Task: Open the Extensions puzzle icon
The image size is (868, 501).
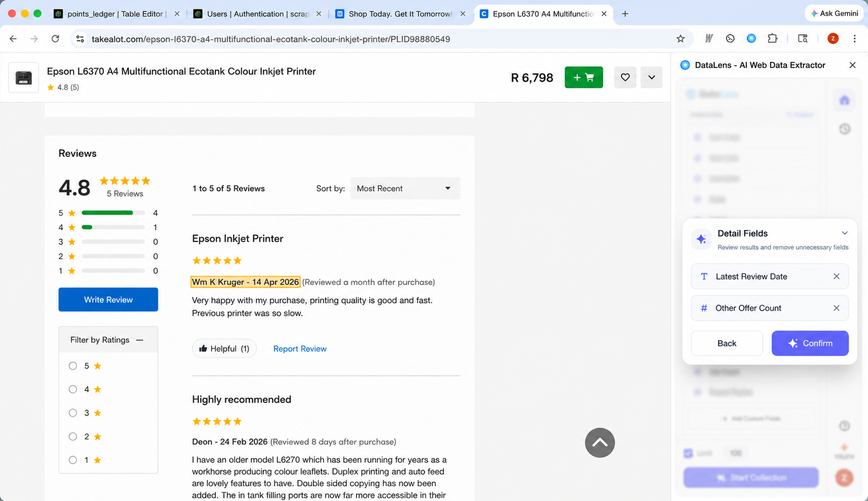Action: [772, 38]
